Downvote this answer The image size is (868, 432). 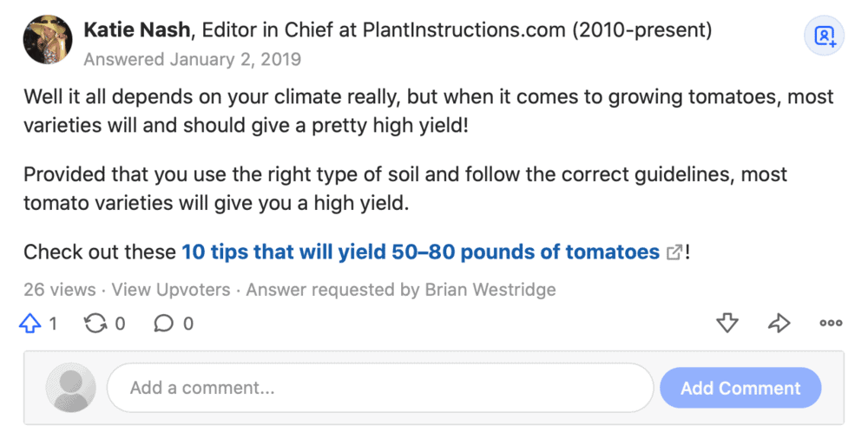click(727, 324)
